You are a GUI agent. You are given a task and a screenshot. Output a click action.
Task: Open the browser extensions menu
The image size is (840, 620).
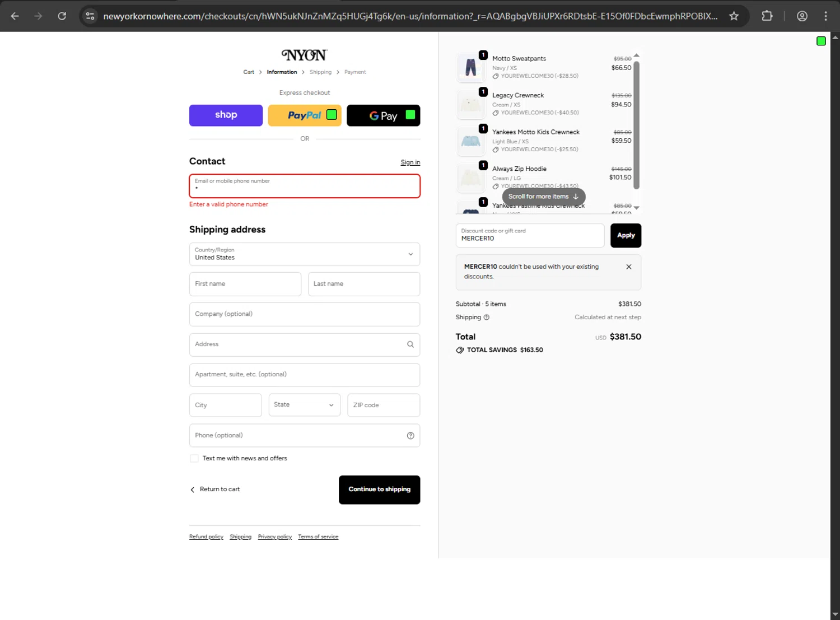pos(767,16)
